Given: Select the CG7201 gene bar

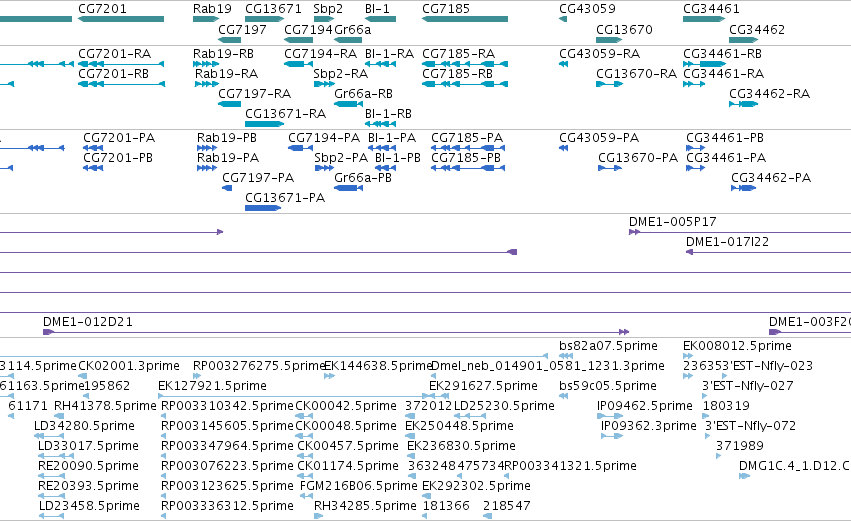Looking at the screenshot, I should pyautogui.click(x=121, y=19).
